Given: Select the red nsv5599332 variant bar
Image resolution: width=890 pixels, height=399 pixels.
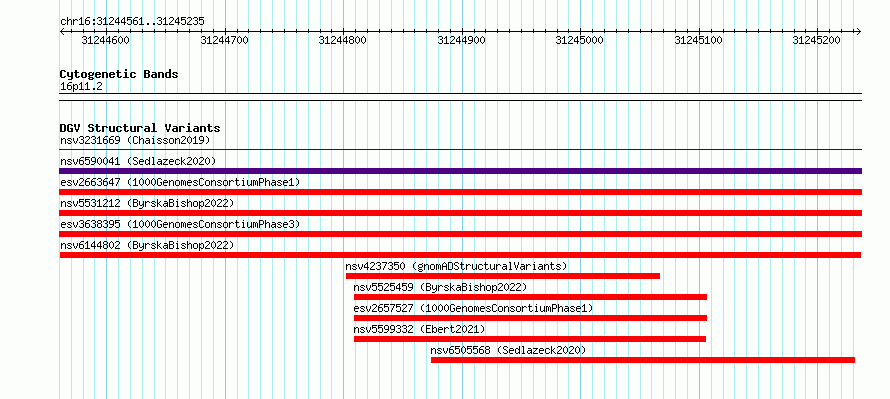Looking at the screenshot, I should coord(530,339).
